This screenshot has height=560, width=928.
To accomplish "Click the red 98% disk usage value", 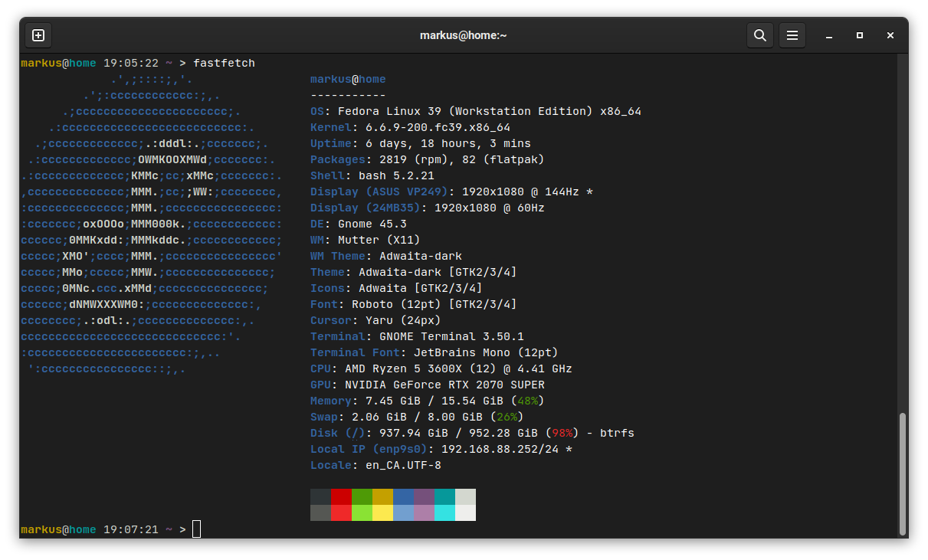I will pyautogui.click(x=562, y=432).
